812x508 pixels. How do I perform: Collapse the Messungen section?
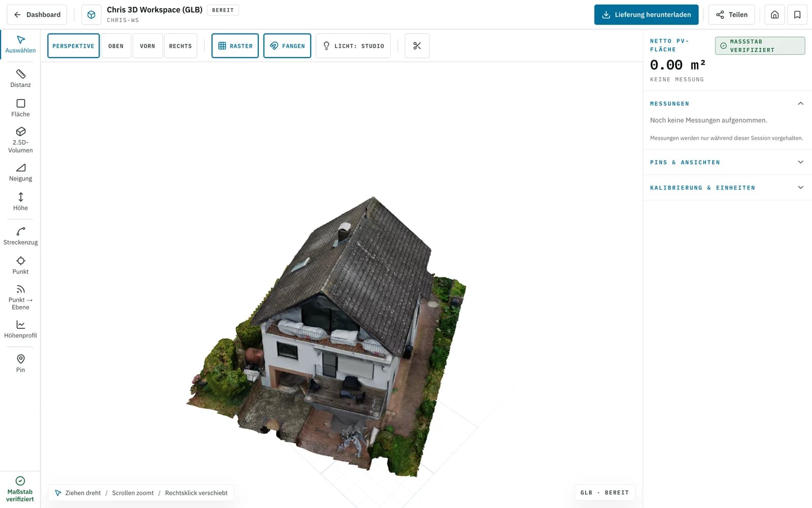(x=727, y=104)
